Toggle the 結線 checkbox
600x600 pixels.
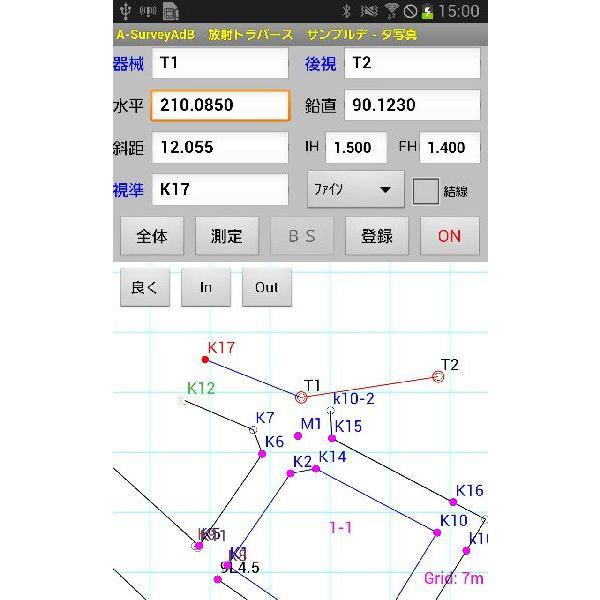point(426,191)
